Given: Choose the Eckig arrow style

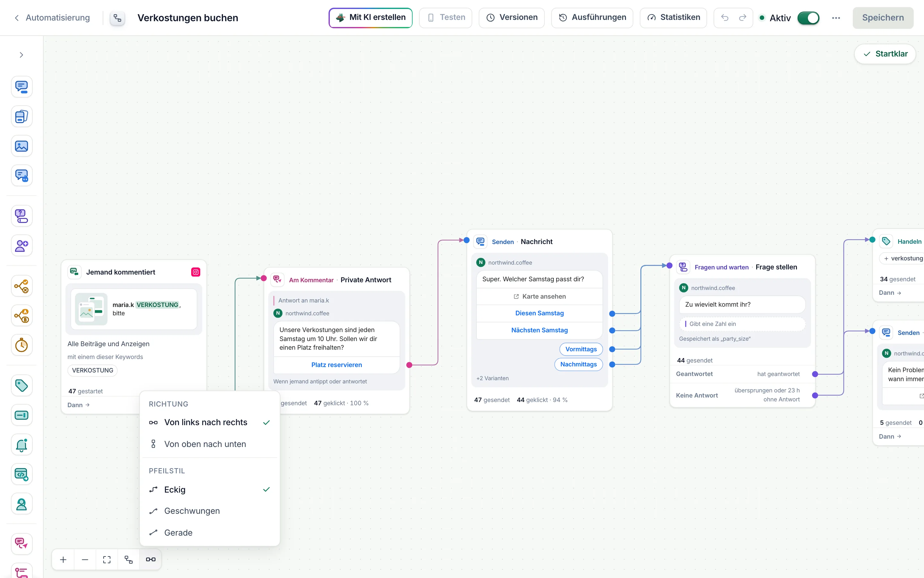Looking at the screenshot, I should tap(210, 490).
